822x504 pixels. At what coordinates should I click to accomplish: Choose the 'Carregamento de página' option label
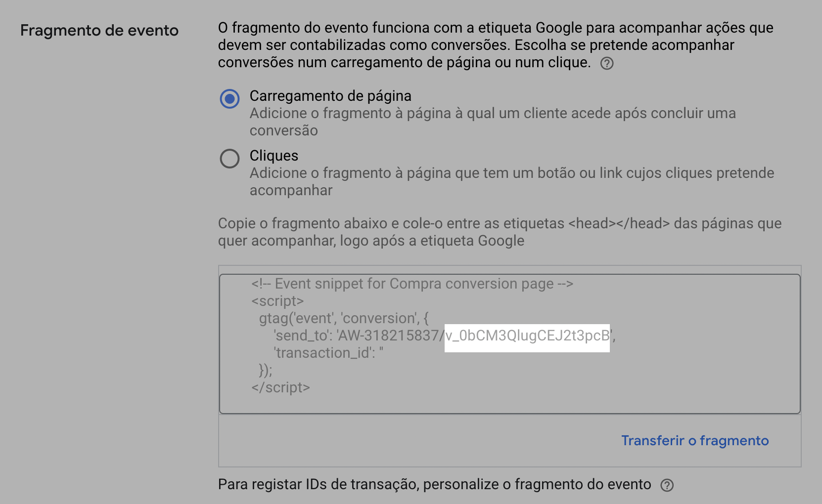coord(330,96)
